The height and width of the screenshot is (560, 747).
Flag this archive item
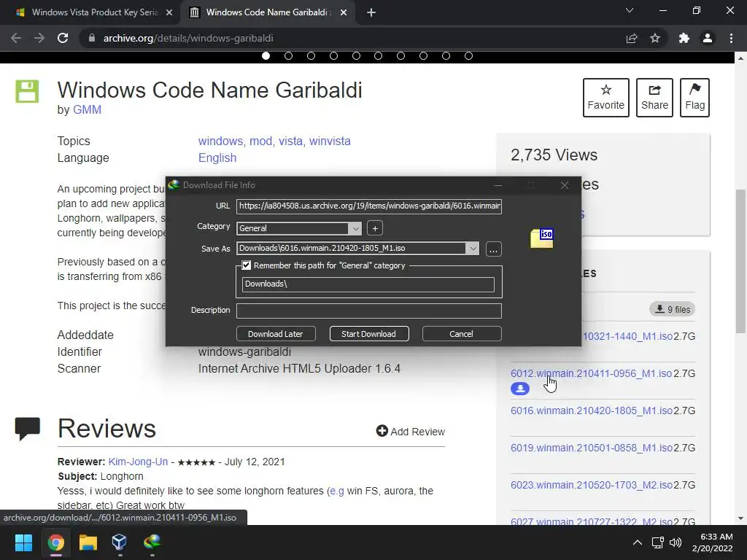coord(694,98)
